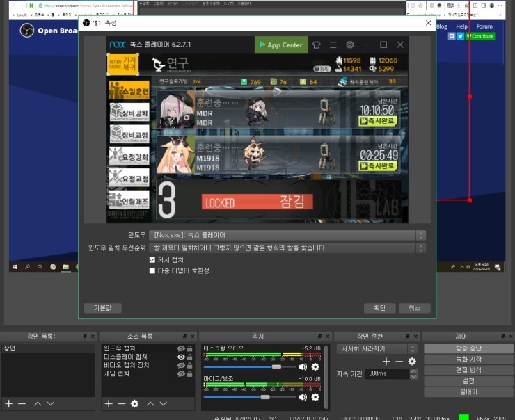This screenshot has height=420, width=515.
Task: Click the mixer panel vertical scrollbar
Action: 326,377
